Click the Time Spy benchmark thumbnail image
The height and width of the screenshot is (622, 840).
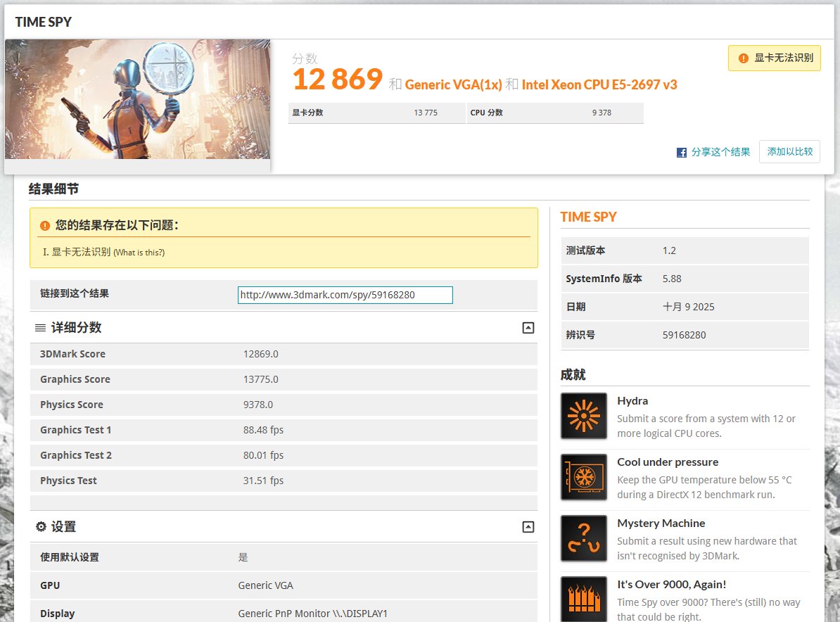click(138, 99)
